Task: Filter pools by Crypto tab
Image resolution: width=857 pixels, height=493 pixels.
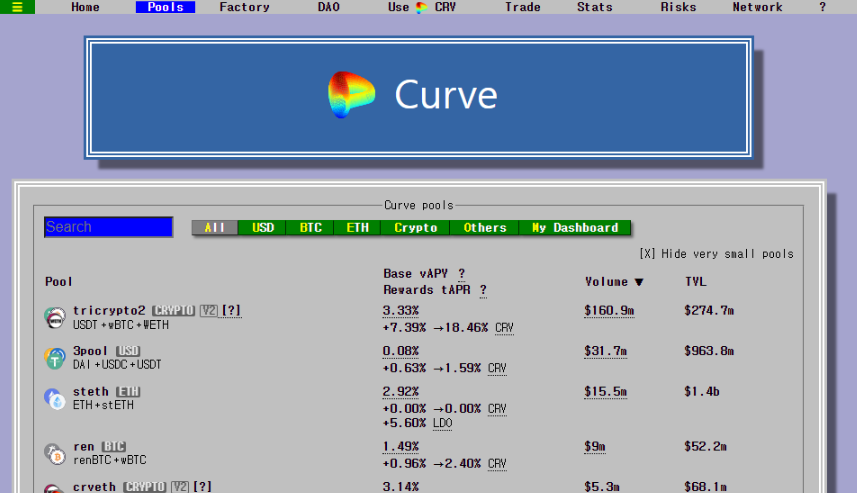Action: (x=415, y=228)
